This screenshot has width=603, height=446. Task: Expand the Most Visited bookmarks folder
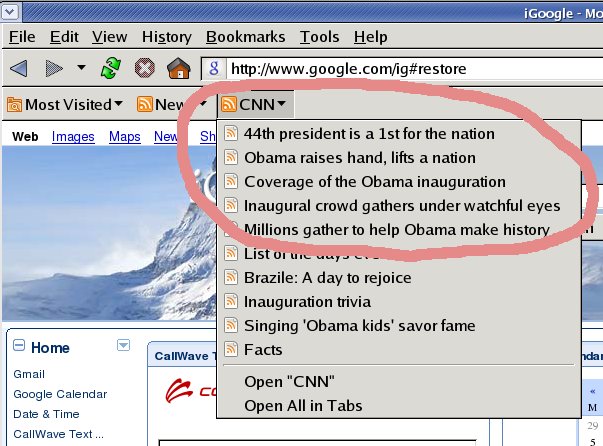(x=65, y=105)
